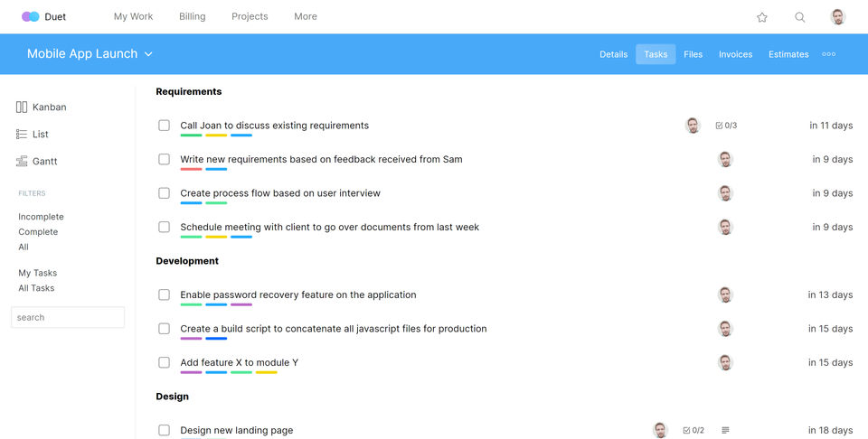Tick the Add feature X to module Y checkbox
The image size is (868, 439).
[x=165, y=363]
